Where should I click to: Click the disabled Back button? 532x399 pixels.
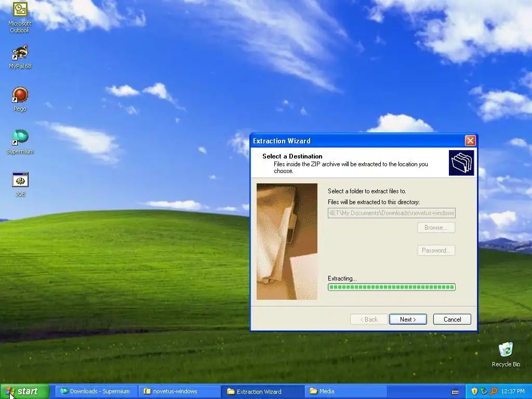(x=369, y=320)
